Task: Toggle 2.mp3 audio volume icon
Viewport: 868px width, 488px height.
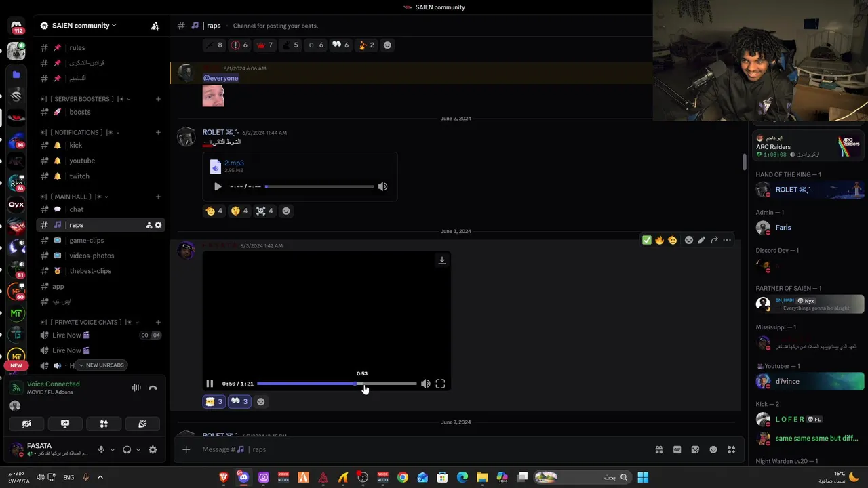Action: (382, 186)
